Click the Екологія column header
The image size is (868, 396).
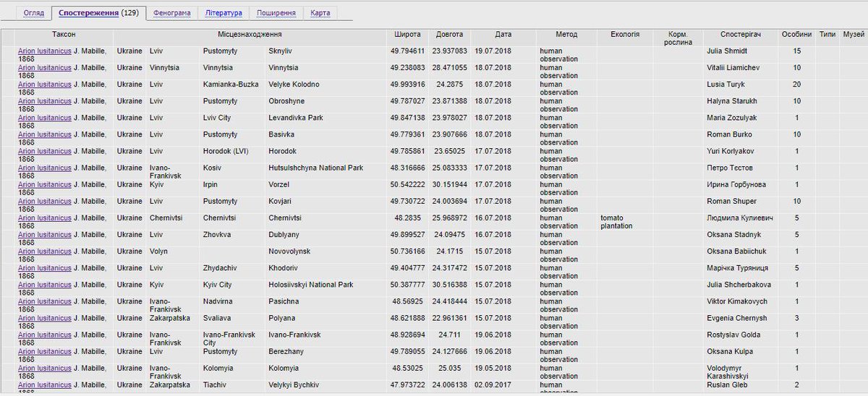(625, 34)
